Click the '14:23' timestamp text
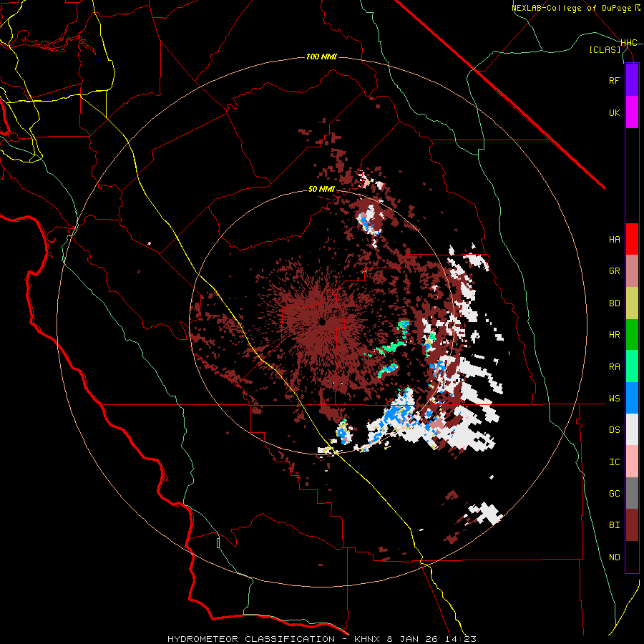This screenshot has height=644, width=644. pos(462,639)
